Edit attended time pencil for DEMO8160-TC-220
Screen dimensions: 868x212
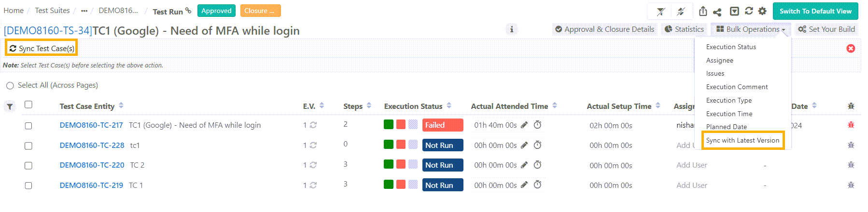click(x=524, y=165)
